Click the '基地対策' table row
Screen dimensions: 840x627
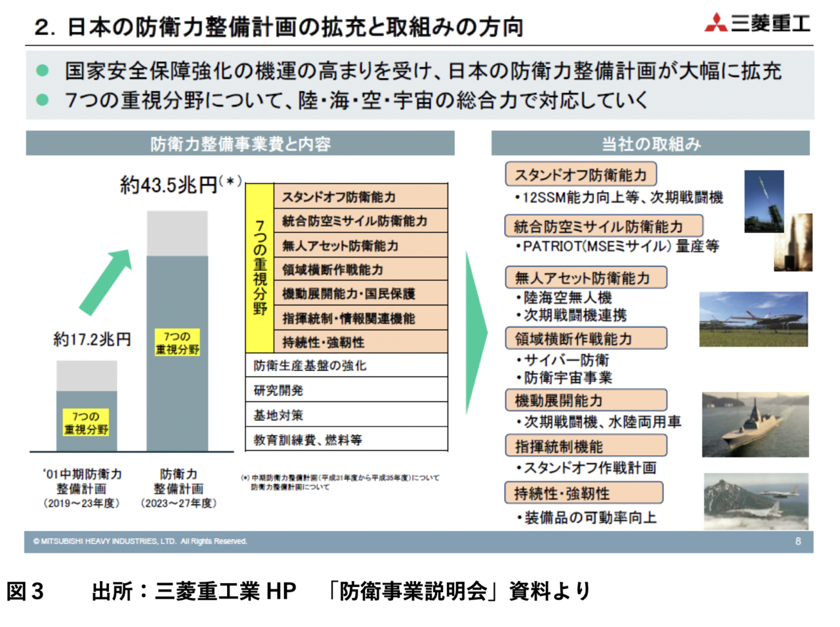point(346,415)
